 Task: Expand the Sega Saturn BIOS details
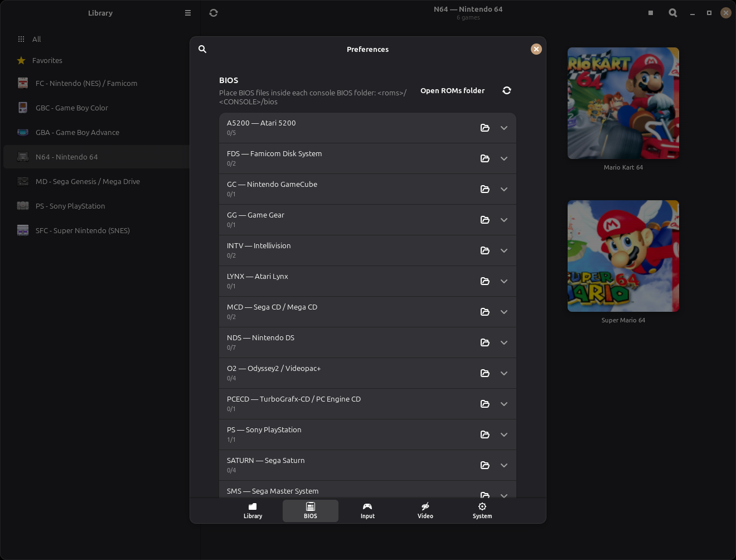(504, 465)
